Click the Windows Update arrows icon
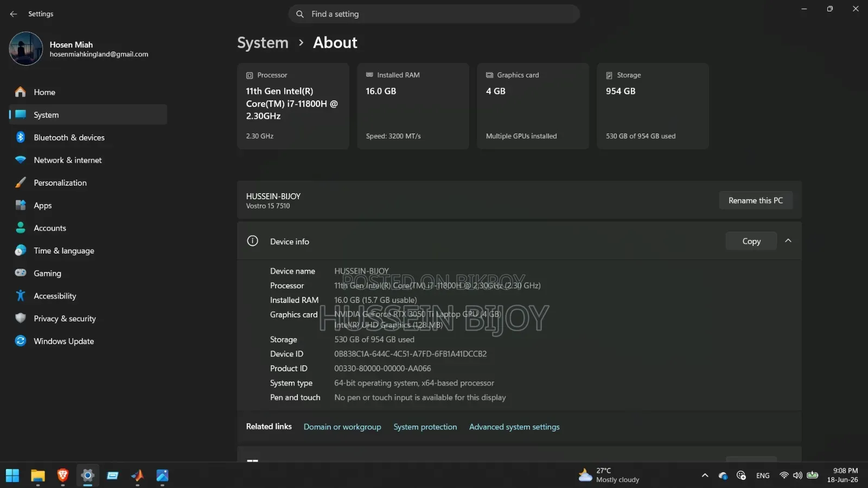868x488 pixels. (x=21, y=341)
